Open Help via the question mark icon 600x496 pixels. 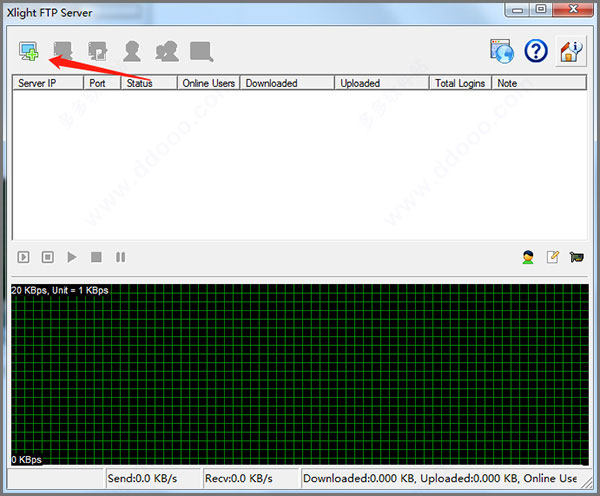click(536, 51)
